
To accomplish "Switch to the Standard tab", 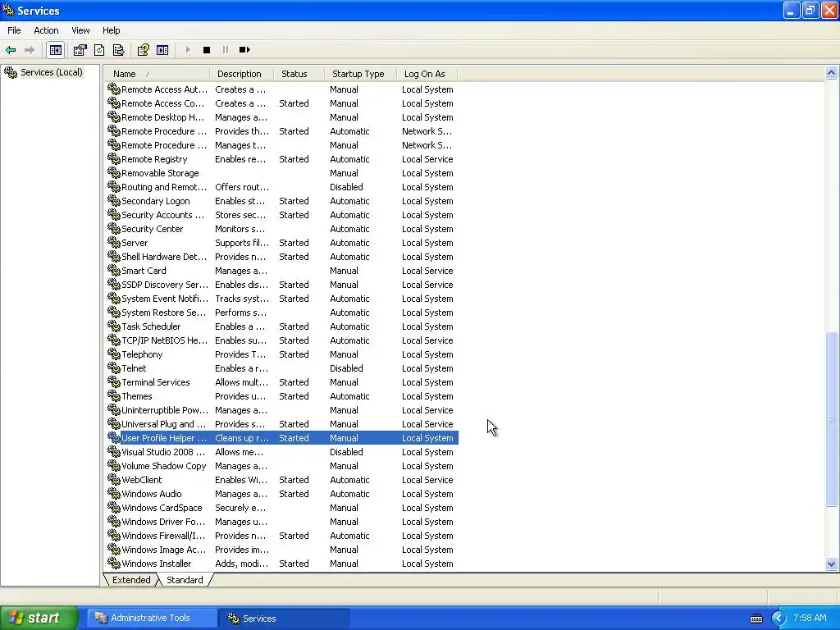I will (185, 580).
